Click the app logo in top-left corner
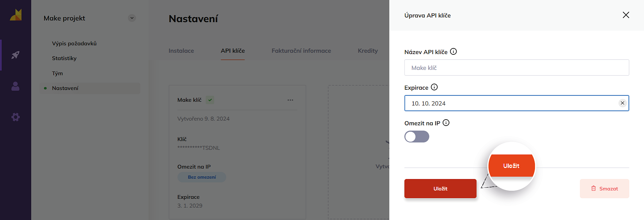 coord(15,15)
